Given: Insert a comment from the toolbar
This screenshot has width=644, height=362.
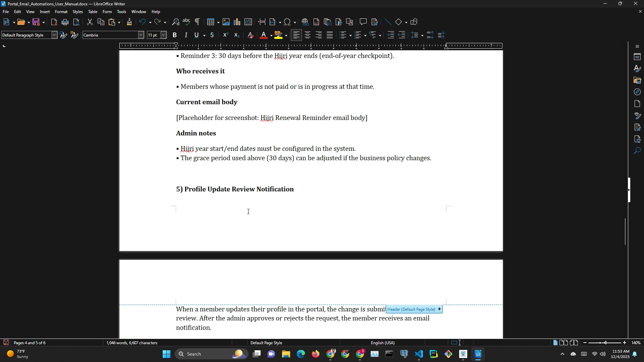Looking at the screenshot, I should click(x=363, y=22).
